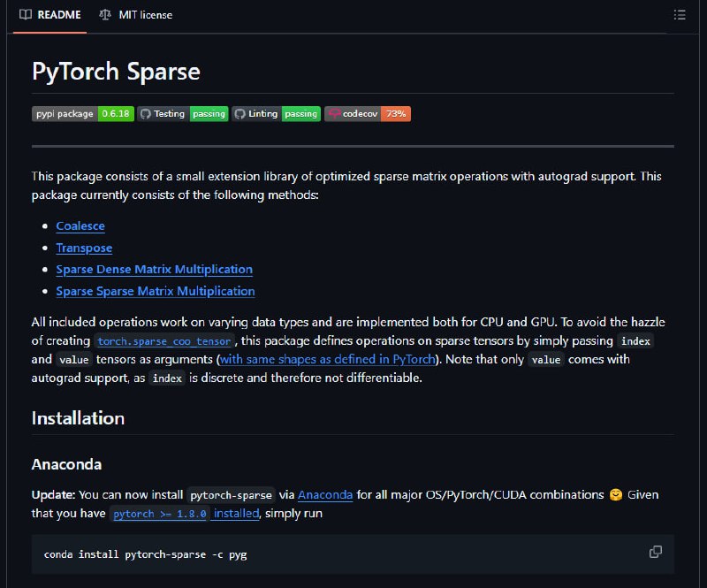Open Sparse Sparse Matrix Multiplication link
This screenshot has height=588, width=707.
156,291
